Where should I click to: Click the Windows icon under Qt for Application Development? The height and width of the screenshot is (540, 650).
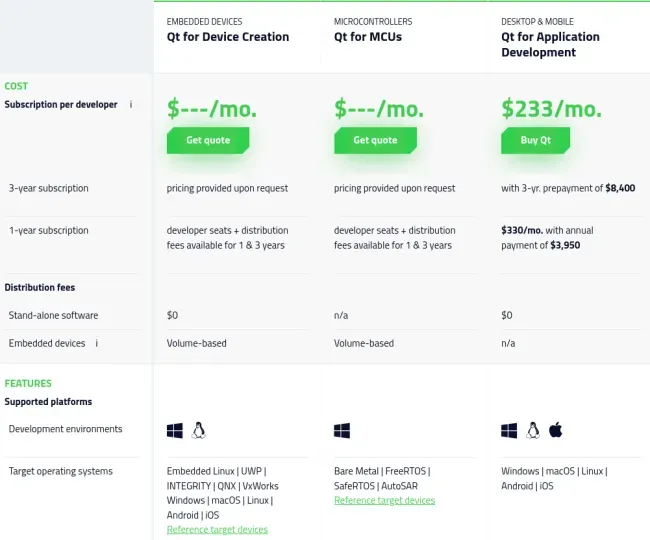(509, 431)
